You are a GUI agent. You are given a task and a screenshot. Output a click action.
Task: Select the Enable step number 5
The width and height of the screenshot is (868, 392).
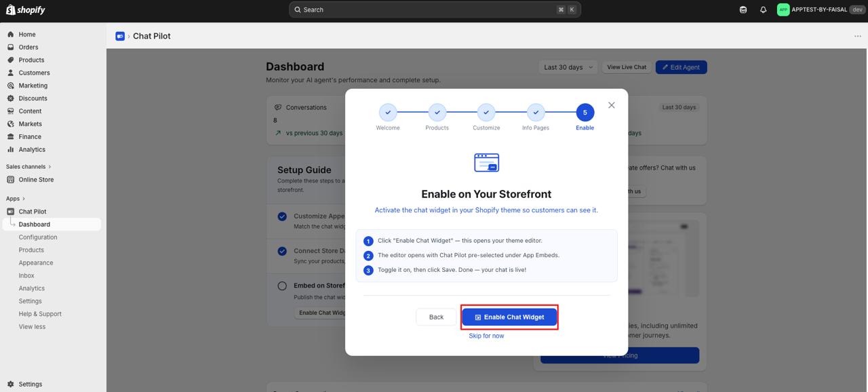(585, 113)
